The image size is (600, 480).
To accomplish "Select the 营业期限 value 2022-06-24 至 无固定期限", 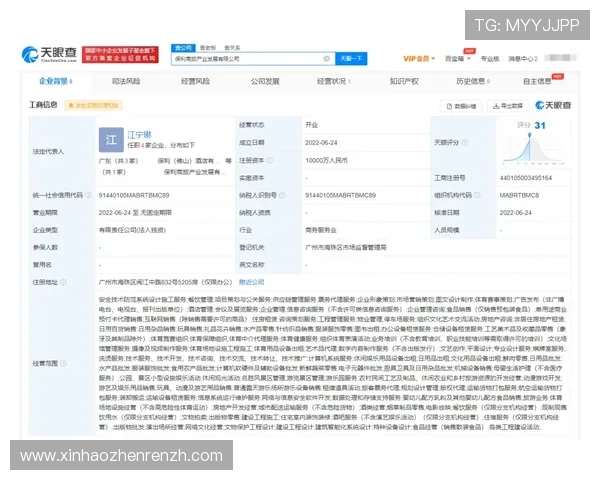I will point(135,212).
